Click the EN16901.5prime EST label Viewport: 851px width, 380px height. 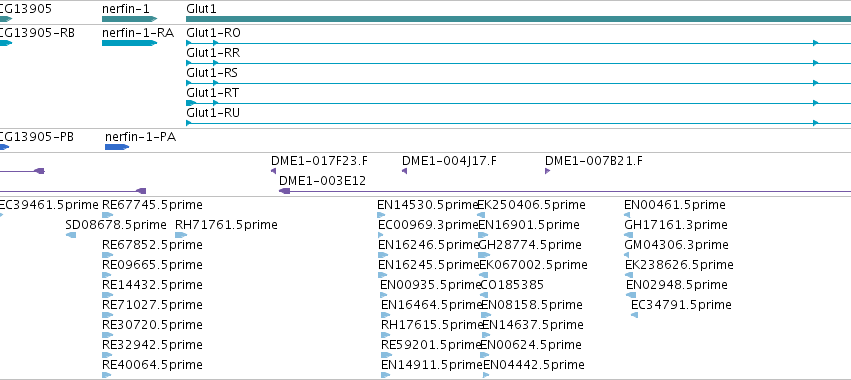click(x=529, y=225)
